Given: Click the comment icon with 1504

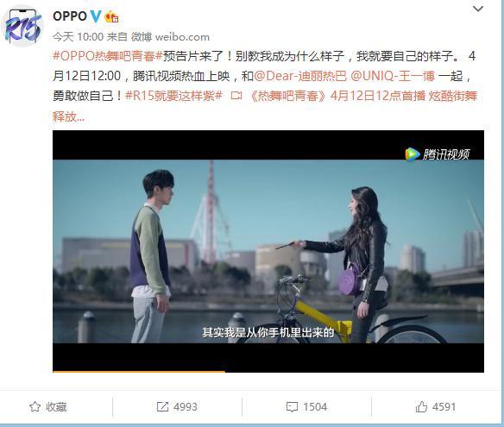Looking at the screenshot, I should 292,407.
